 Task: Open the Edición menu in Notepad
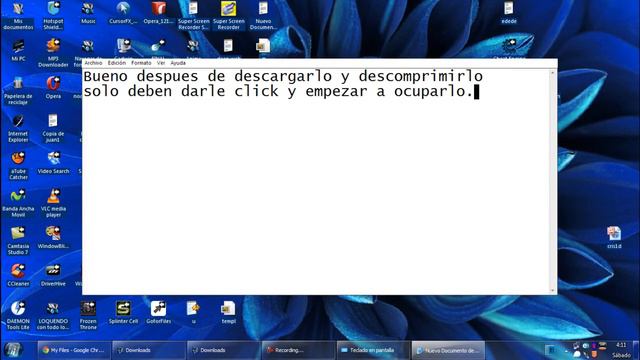tap(116, 63)
